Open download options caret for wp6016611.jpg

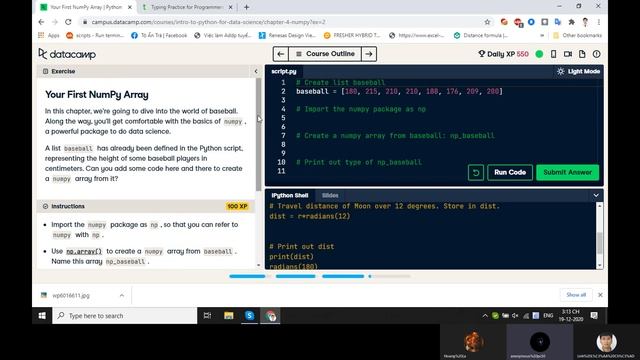coord(122,295)
